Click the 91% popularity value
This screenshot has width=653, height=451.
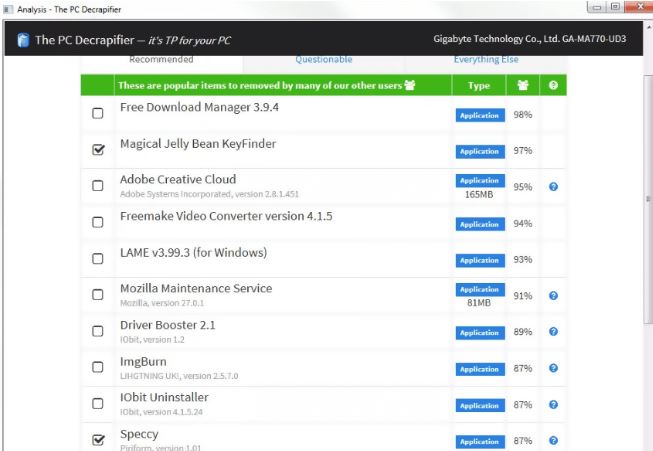pos(523,296)
